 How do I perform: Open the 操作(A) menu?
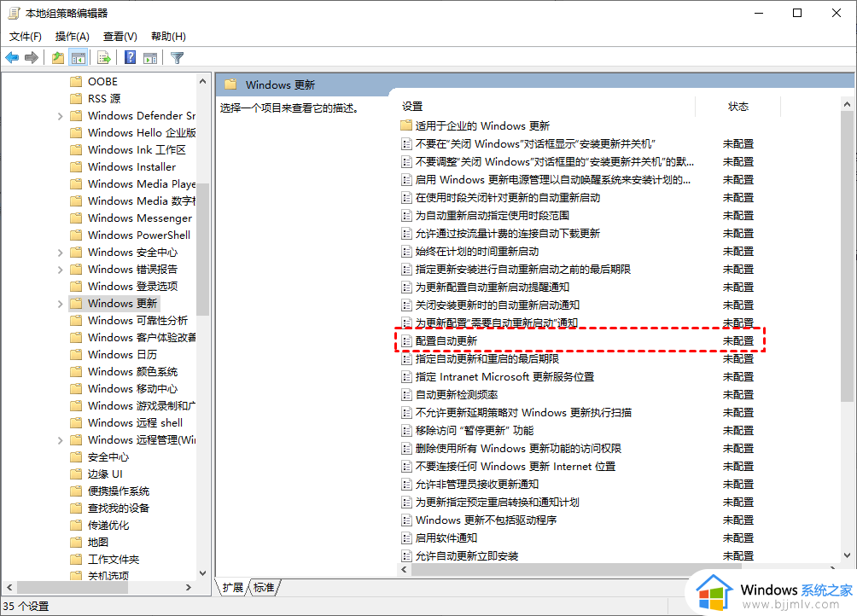(x=73, y=36)
